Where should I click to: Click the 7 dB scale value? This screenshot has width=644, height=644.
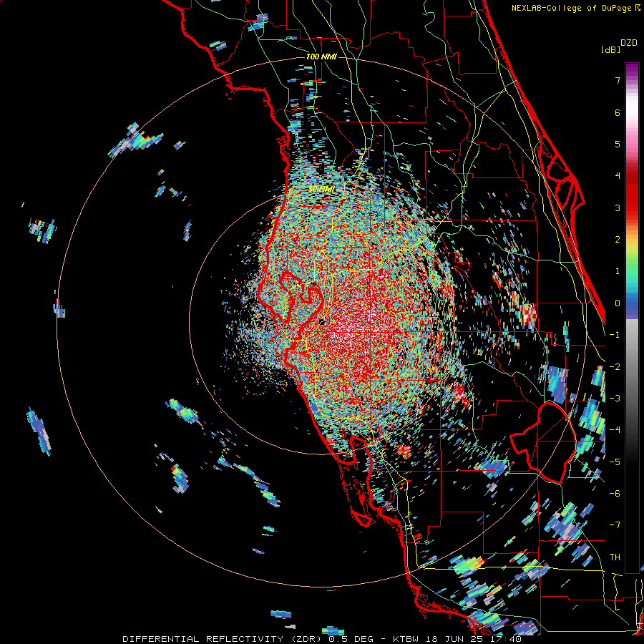618,80
